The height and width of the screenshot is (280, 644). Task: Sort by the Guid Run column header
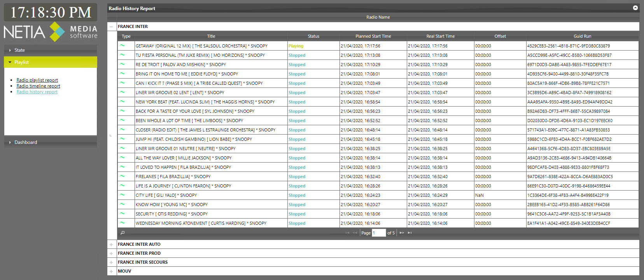[583, 36]
